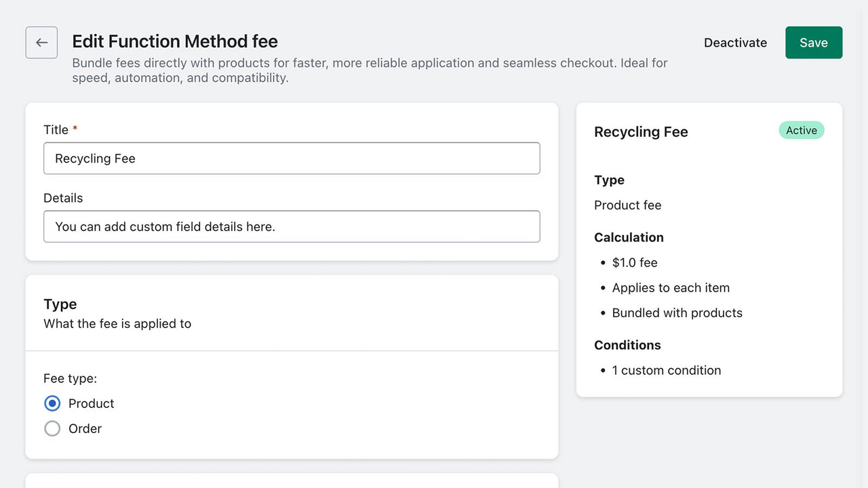This screenshot has height=488, width=868.
Task: Click the Details text field
Action: coord(292,226)
